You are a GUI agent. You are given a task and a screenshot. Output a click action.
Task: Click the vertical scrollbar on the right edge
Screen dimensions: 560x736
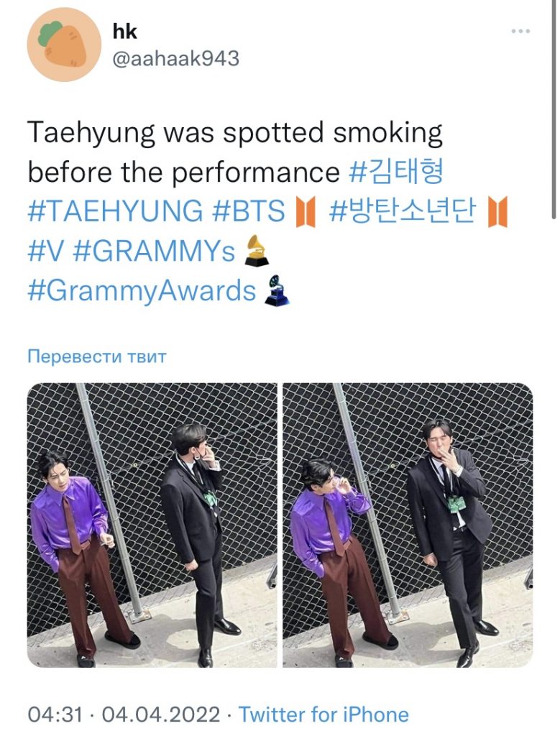(555, 109)
